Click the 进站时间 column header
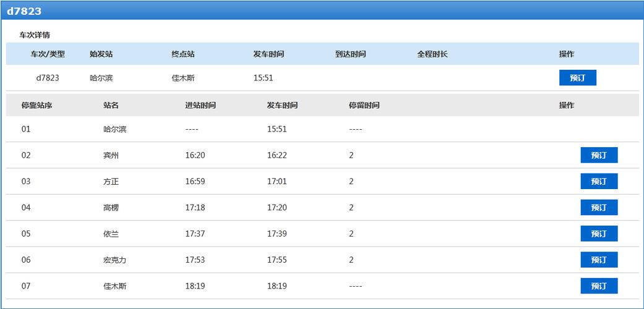Image resolution: width=644 pixels, height=309 pixels. pos(200,106)
